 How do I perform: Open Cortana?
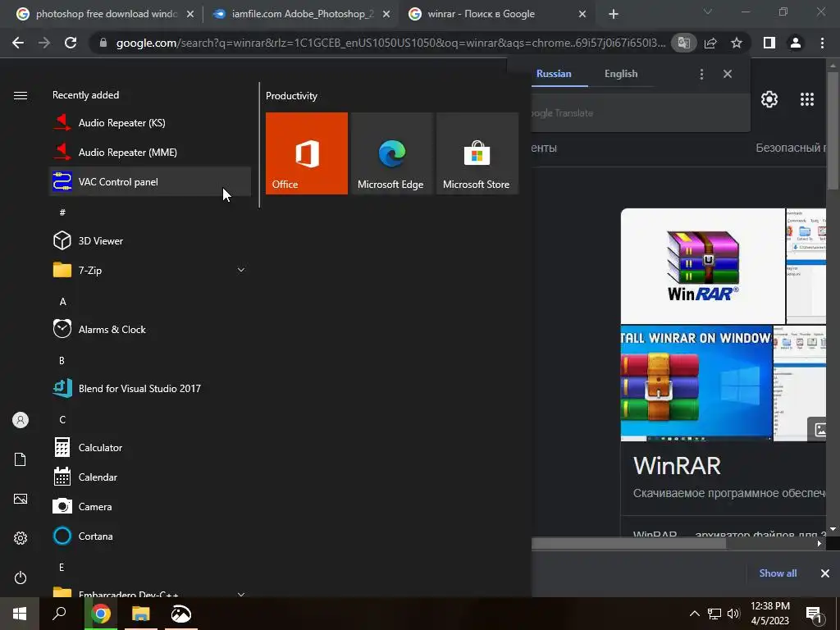click(x=150, y=535)
